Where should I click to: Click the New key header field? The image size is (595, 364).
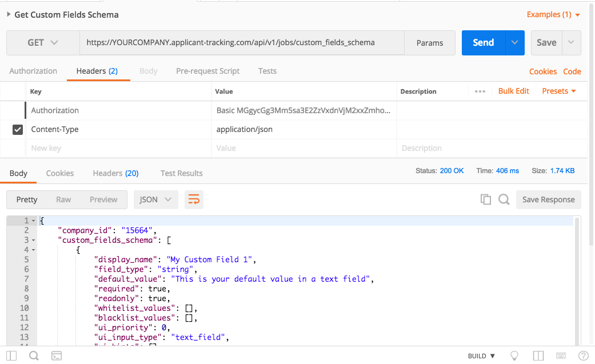pos(118,149)
